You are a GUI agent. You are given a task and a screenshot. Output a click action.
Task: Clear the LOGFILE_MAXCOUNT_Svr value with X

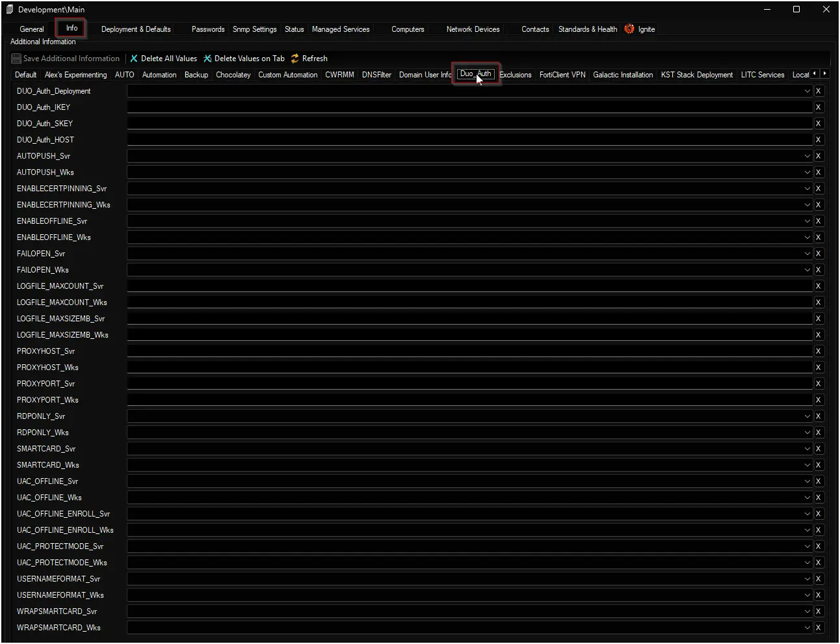pos(819,286)
